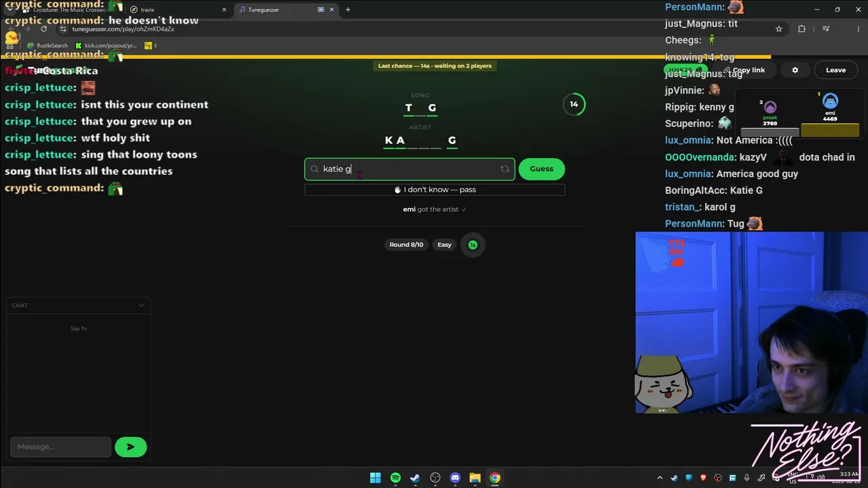Click "I don't know — pass" button
Image resolution: width=868 pixels, height=488 pixels.
(x=435, y=190)
